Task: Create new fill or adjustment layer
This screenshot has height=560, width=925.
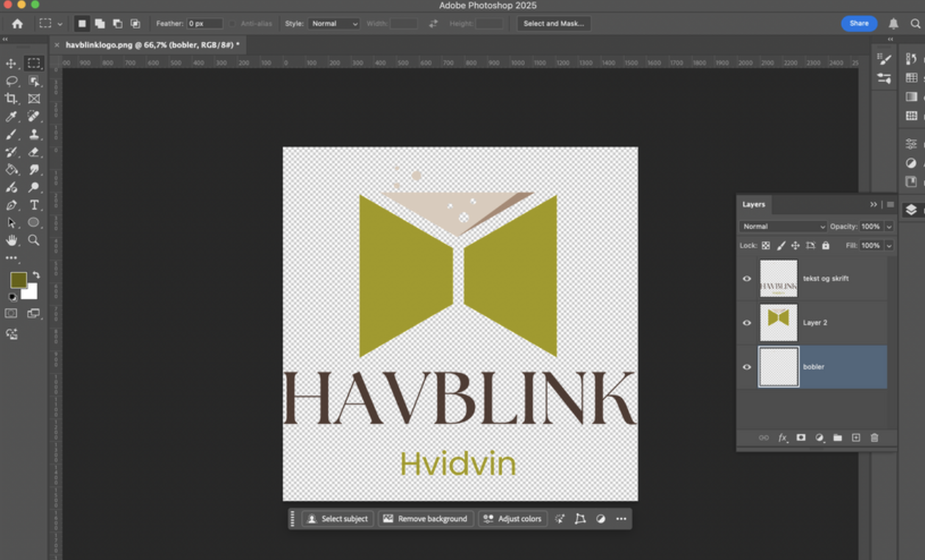Action: 819,438
